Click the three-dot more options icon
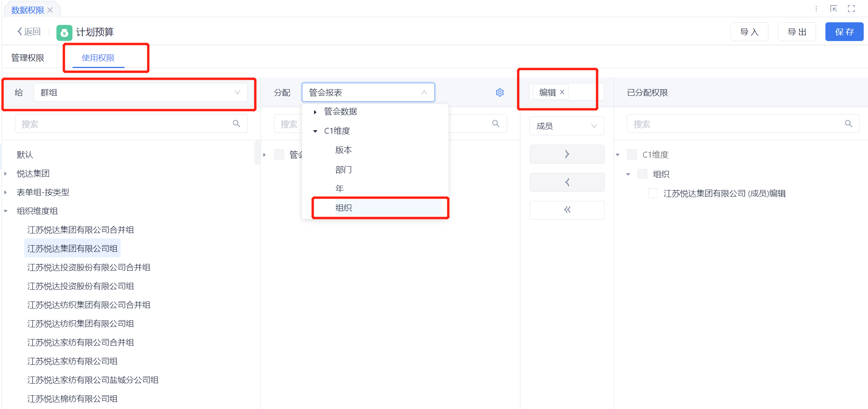Viewport: 868px width, 409px height. pyautogui.click(x=816, y=9)
